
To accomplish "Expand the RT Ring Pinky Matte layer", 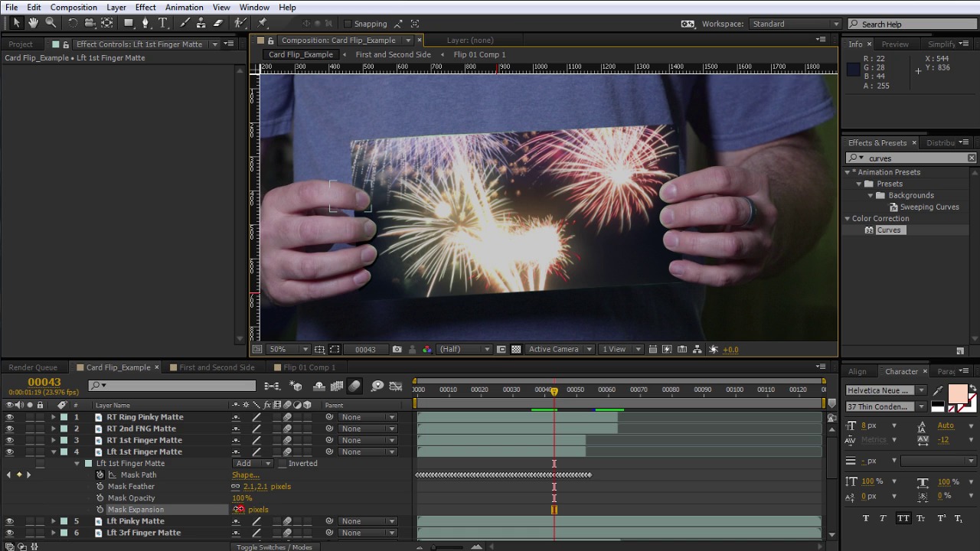I will click(54, 417).
